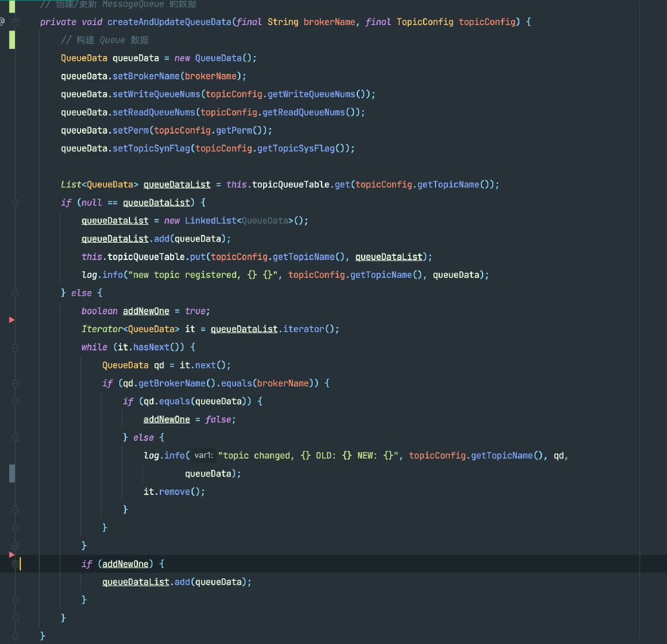This screenshot has height=644, width=667.
Task: Click the 'true' literal assigned to addNewOne
Action: point(195,311)
